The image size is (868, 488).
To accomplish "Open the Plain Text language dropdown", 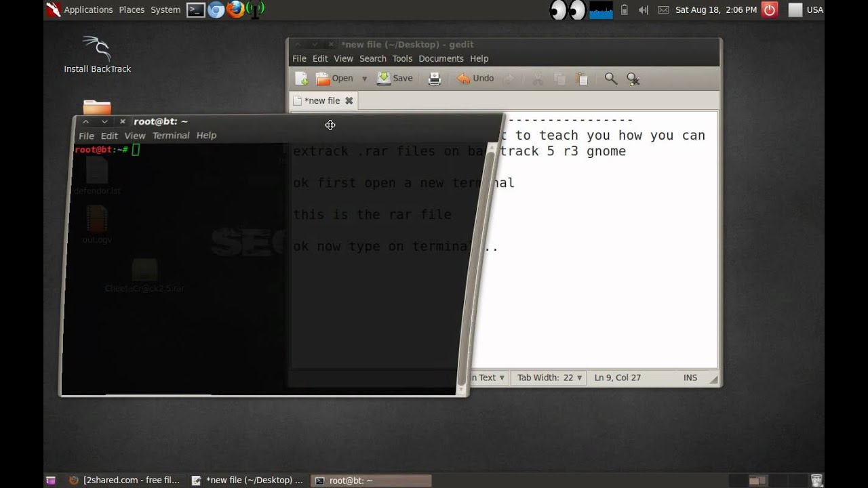I will click(488, 378).
